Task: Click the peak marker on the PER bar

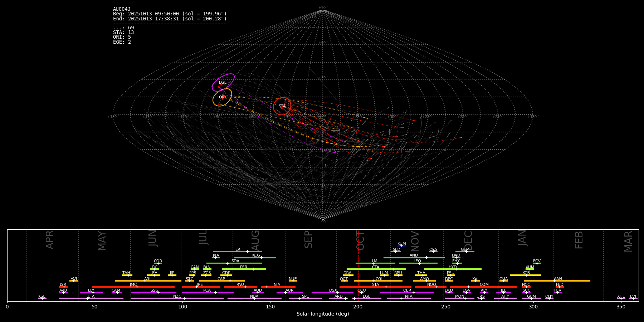Action: [x=253, y=269]
